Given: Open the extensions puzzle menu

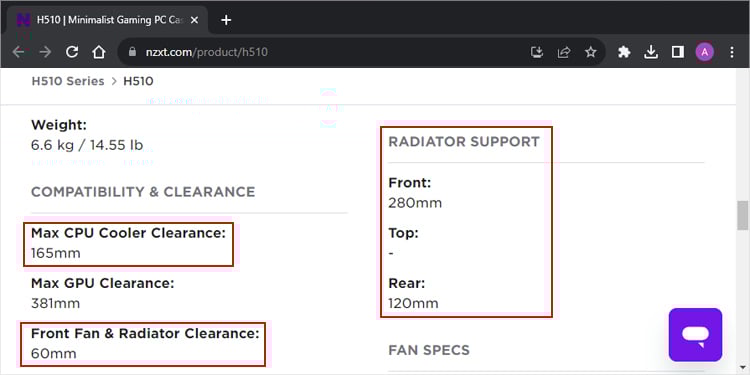Looking at the screenshot, I should (624, 52).
